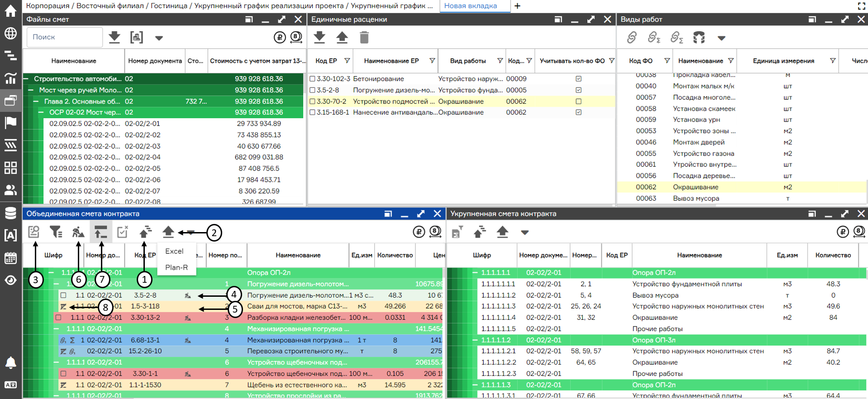This screenshot has height=399, width=868.
Task: Toggle ФО checkbox for Нанесение антивандаль row
Action: (x=578, y=112)
